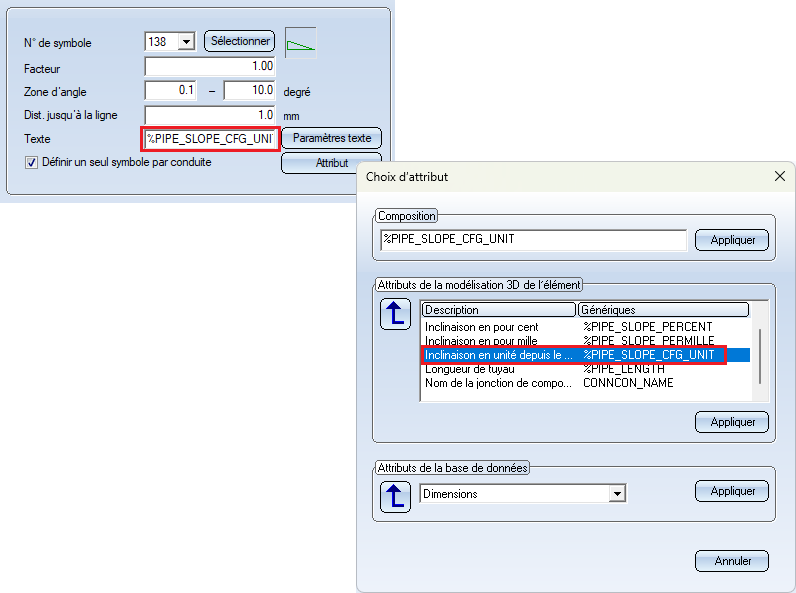Click the Facteur input field

click(210, 67)
